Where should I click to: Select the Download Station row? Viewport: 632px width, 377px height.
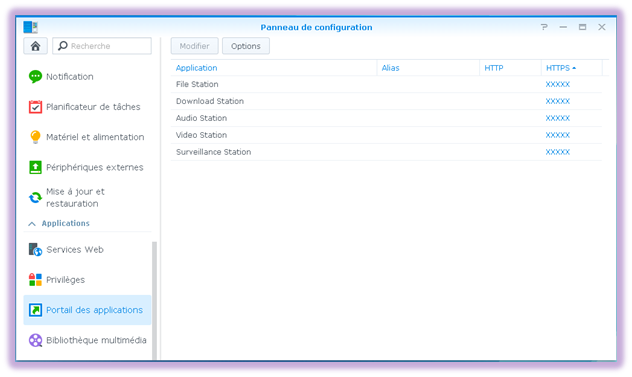386,101
